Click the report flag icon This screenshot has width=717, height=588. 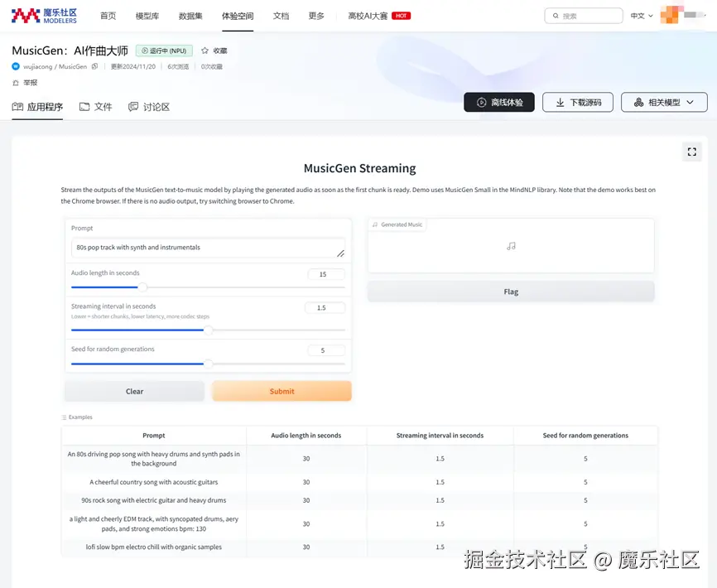click(16, 83)
